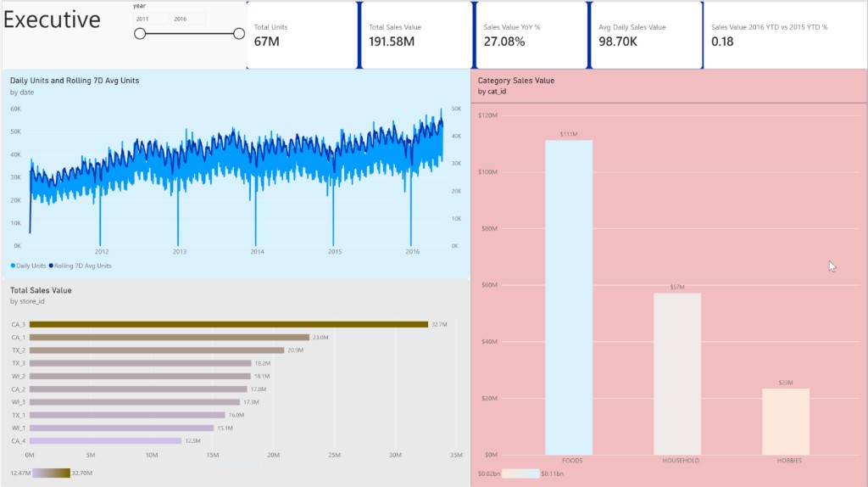This screenshot has width=868, height=487.
Task: Click the CA_1 store bar
Action: point(170,338)
